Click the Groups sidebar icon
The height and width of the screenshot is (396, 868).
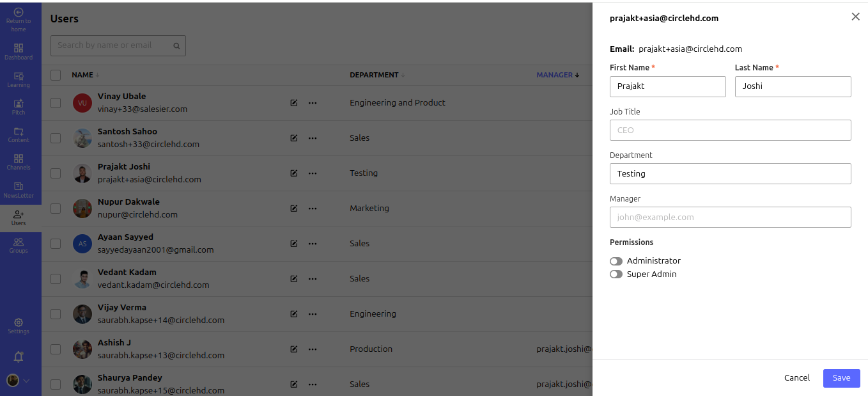(x=19, y=245)
